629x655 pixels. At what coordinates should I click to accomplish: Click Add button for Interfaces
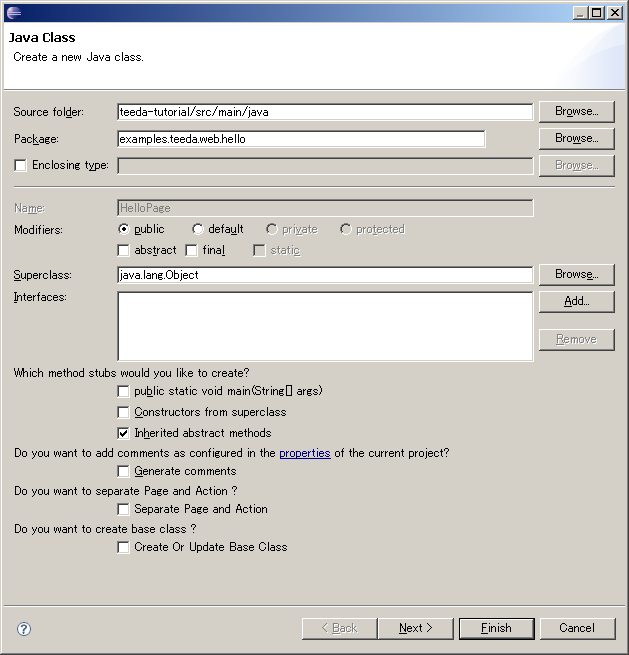point(576,301)
